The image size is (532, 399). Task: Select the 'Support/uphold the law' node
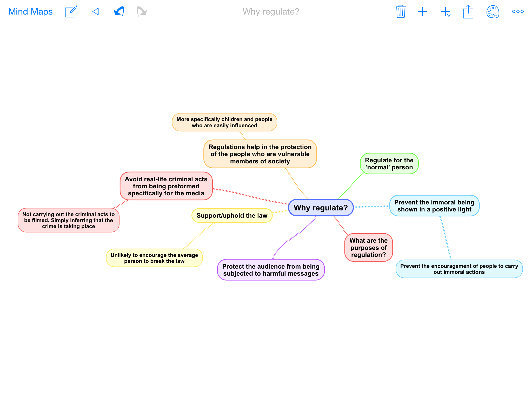tap(232, 216)
